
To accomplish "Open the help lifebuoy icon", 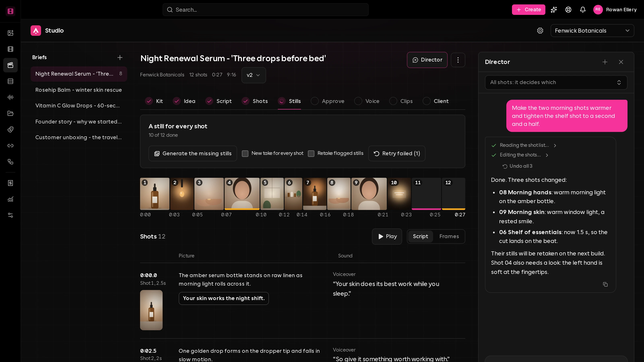I will [568, 9].
